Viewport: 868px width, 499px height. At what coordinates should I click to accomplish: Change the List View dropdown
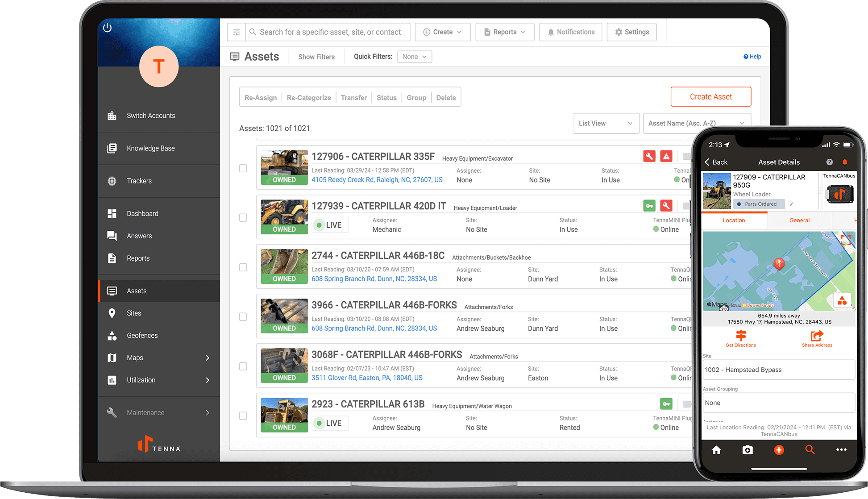[x=606, y=123]
